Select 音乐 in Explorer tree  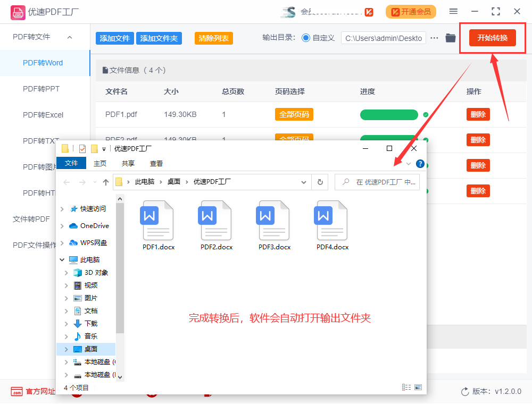(90, 336)
